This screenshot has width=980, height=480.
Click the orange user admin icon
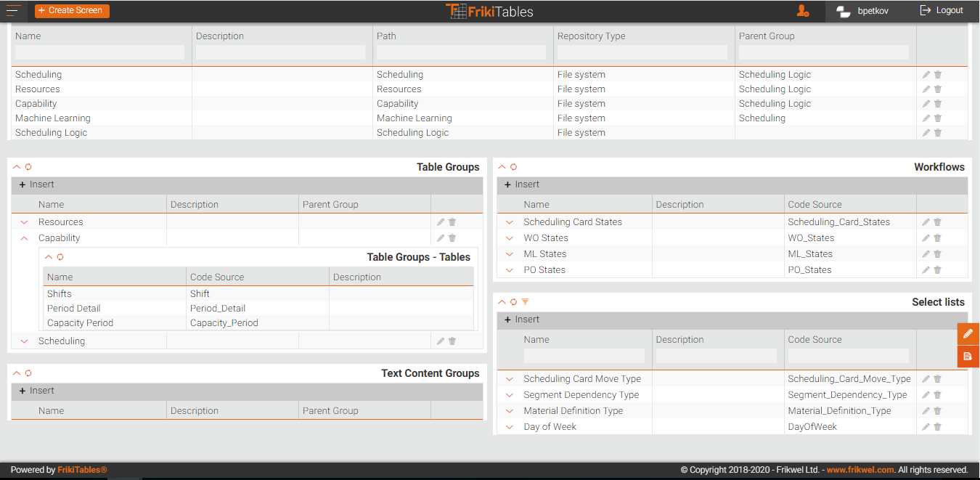[x=802, y=11]
